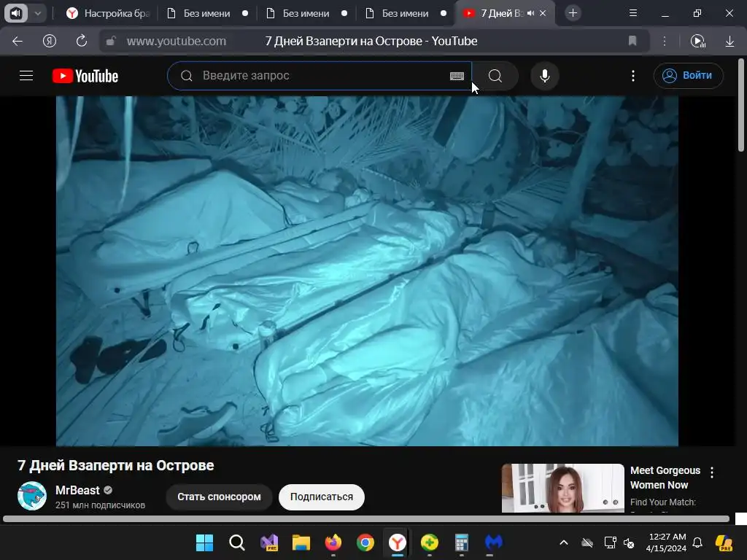This screenshot has width=747, height=560.
Task: Open the Copilot preview taskbar icon
Action: [724, 542]
